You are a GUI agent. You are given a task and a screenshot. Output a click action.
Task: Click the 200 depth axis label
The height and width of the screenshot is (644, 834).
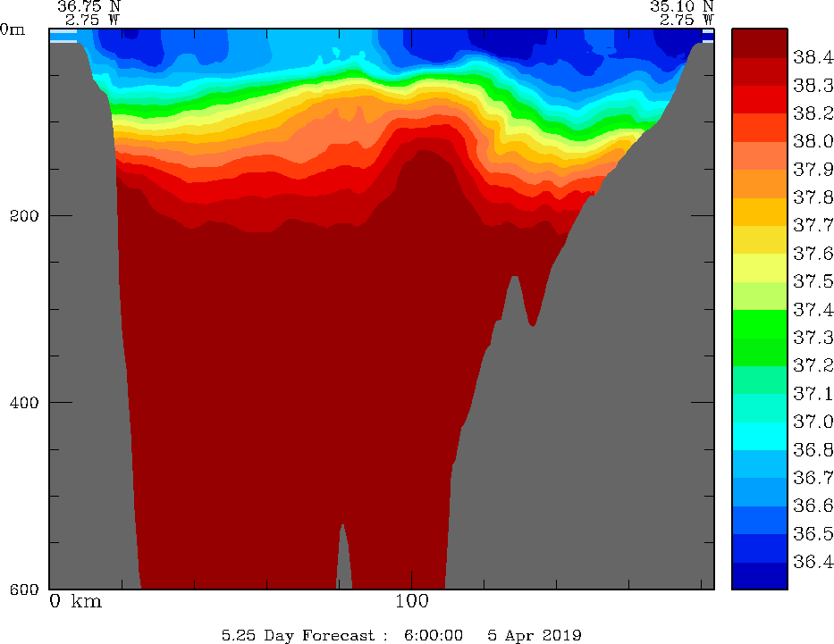coord(24,215)
